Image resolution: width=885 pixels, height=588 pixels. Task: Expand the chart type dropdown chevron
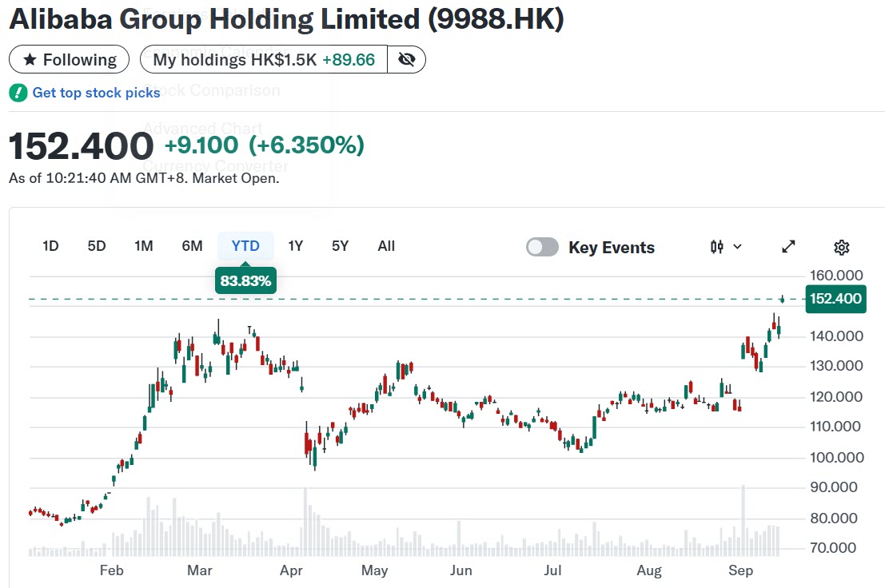[x=737, y=247]
